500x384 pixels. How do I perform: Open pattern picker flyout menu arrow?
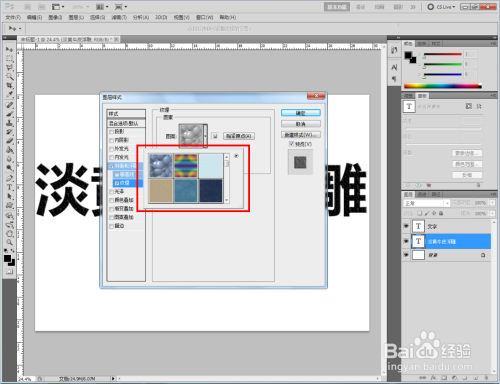tap(236, 156)
